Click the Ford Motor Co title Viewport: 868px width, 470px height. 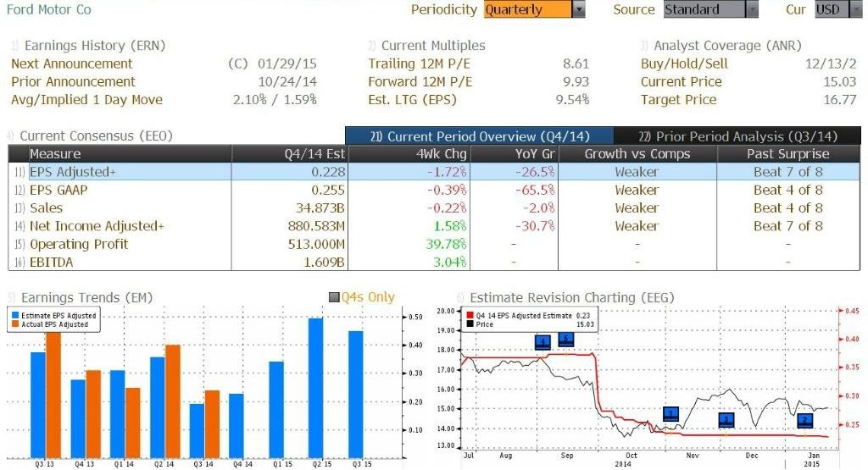point(48,9)
